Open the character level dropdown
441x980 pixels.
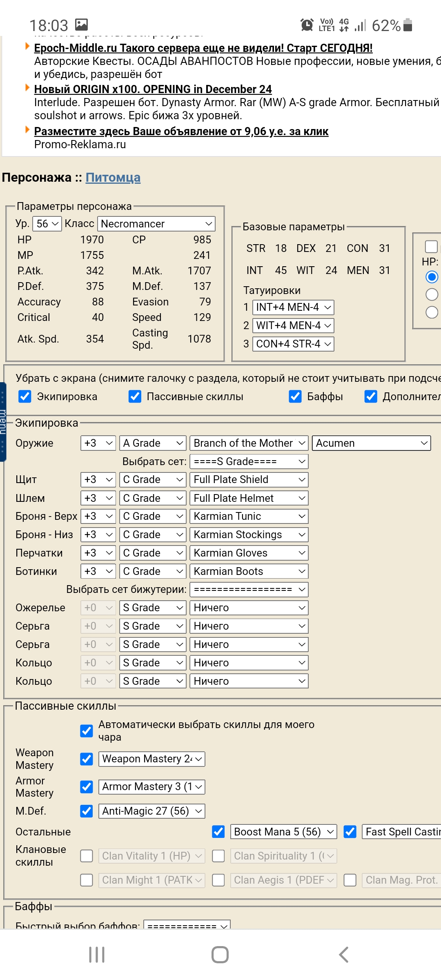point(47,224)
